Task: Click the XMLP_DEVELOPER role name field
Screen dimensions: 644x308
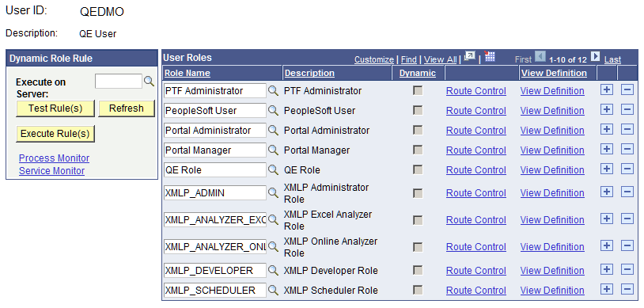Action: point(215,271)
